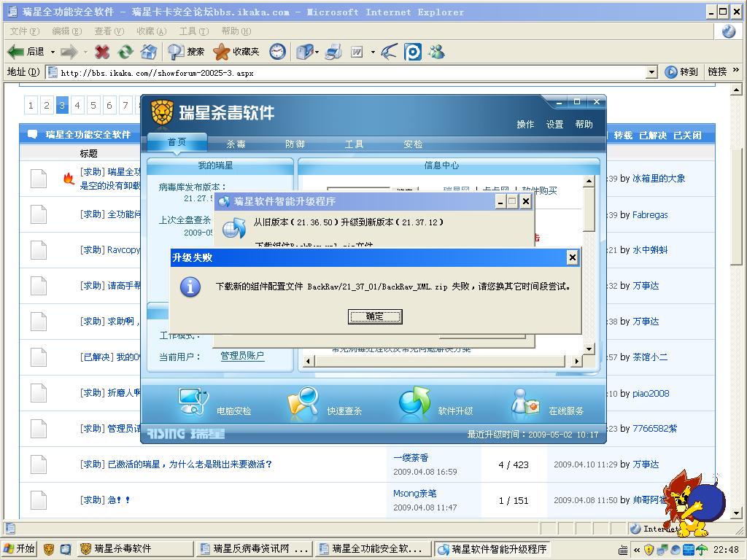Switch to 瑞星反病毒资讯网 taskbar window
Viewport: 747px width, 560px height.
(254, 549)
